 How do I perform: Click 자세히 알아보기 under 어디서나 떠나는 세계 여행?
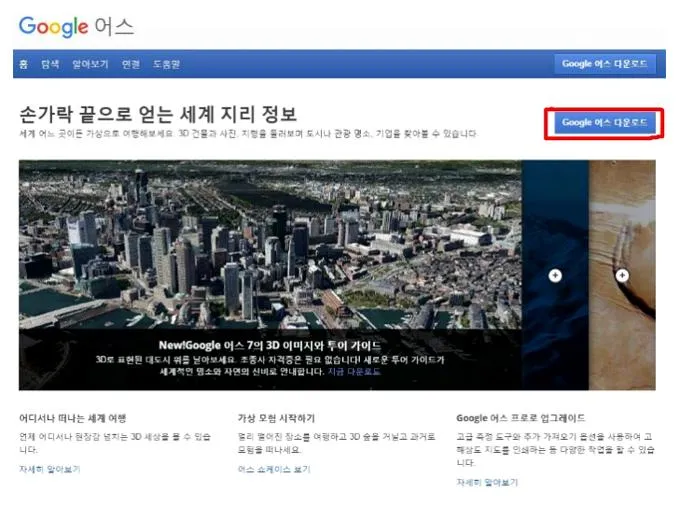click(49, 469)
